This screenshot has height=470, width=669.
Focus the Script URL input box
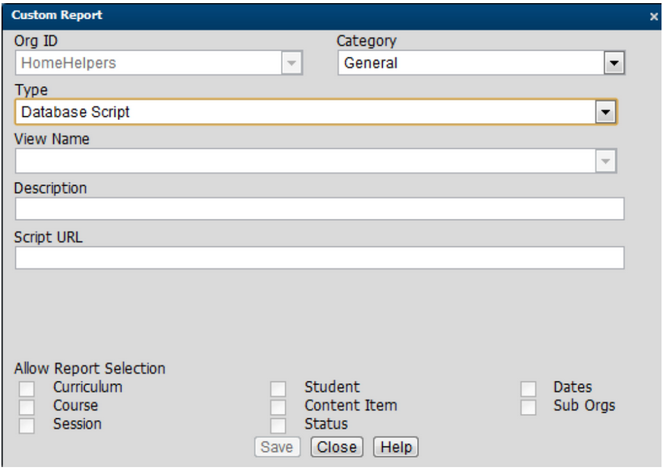(319, 258)
